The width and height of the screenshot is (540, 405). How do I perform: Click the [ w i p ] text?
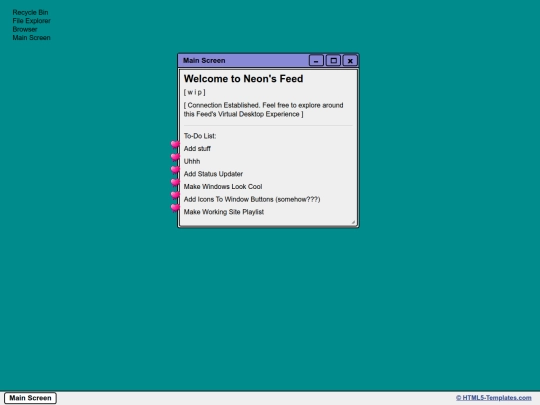195,92
